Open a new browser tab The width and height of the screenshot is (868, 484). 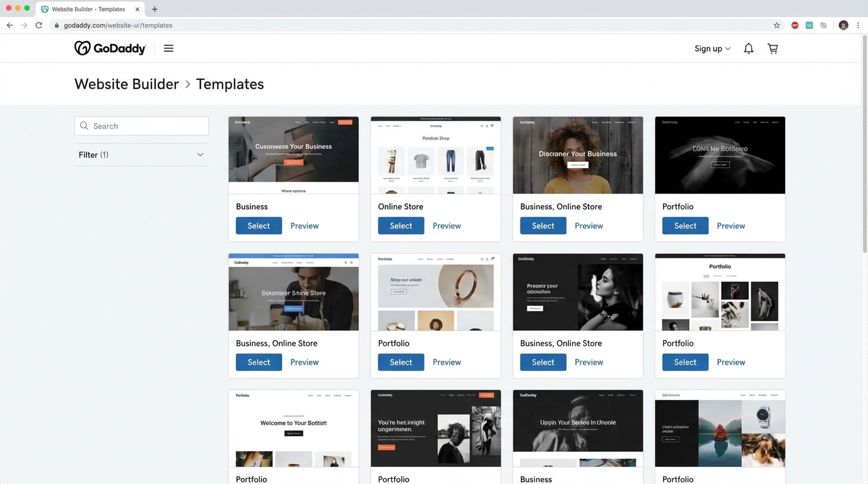point(153,9)
